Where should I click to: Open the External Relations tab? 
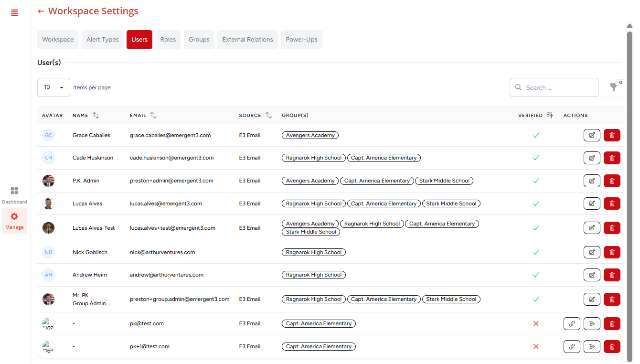pos(247,40)
